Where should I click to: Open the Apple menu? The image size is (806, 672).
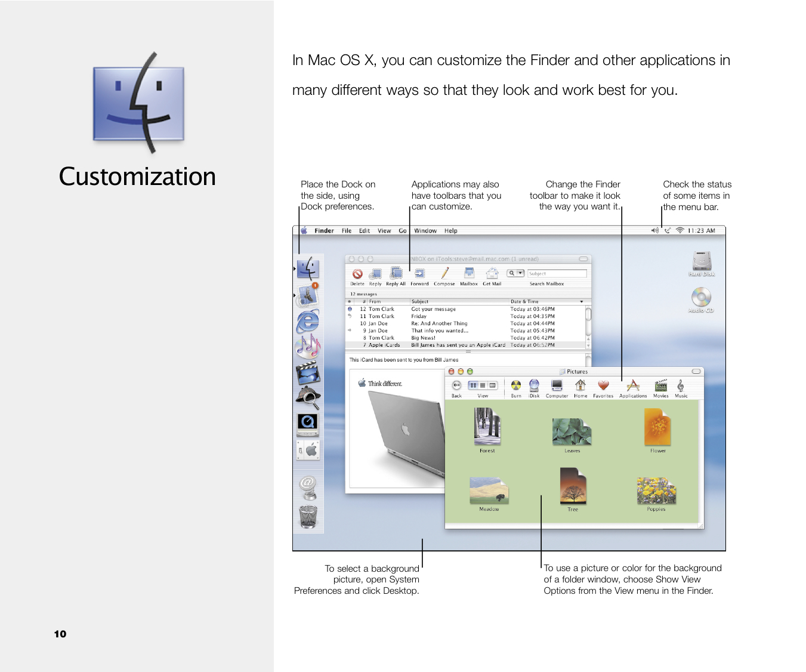pyautogui.click(x=303, y=230)
